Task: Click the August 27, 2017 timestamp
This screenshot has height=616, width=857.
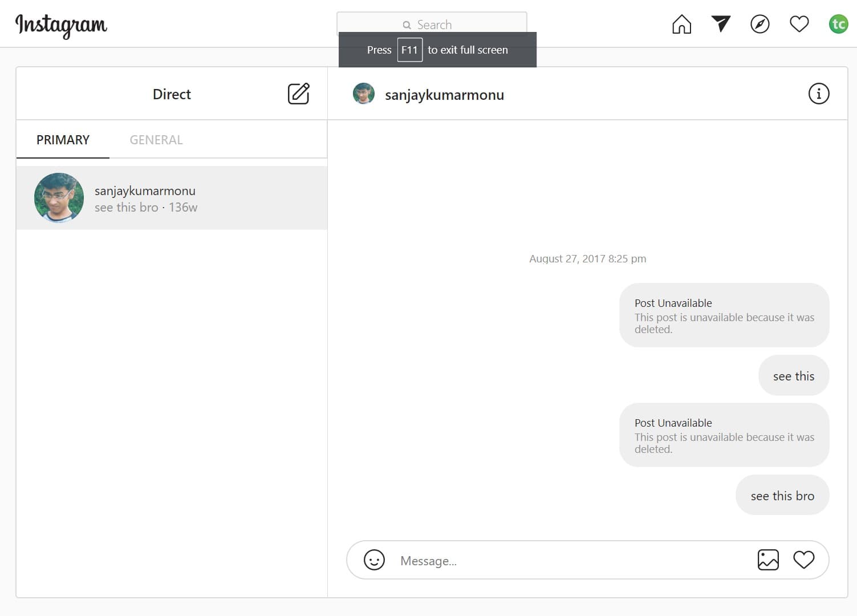Action: (x=587, y=259)
